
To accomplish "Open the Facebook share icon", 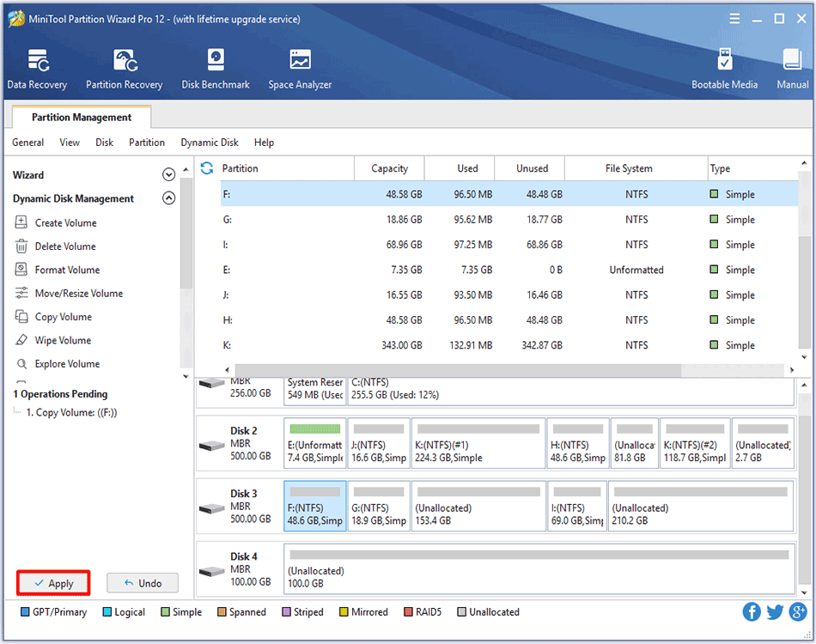I will coord(752,611).
